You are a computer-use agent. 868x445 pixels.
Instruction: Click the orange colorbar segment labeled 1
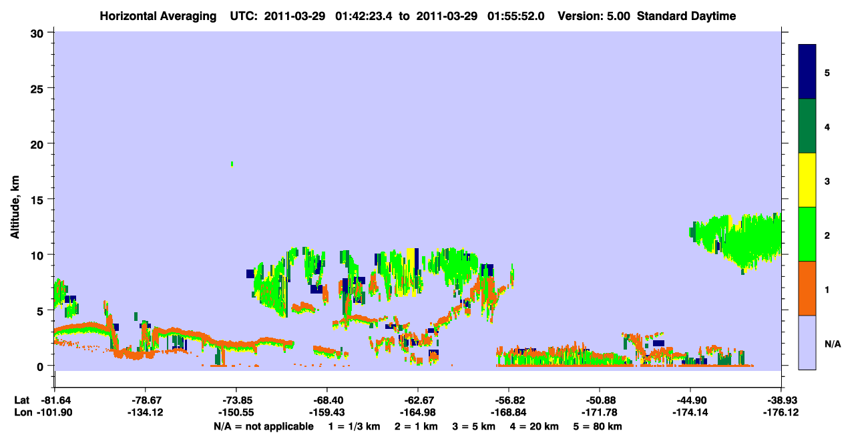pos(807,288)
